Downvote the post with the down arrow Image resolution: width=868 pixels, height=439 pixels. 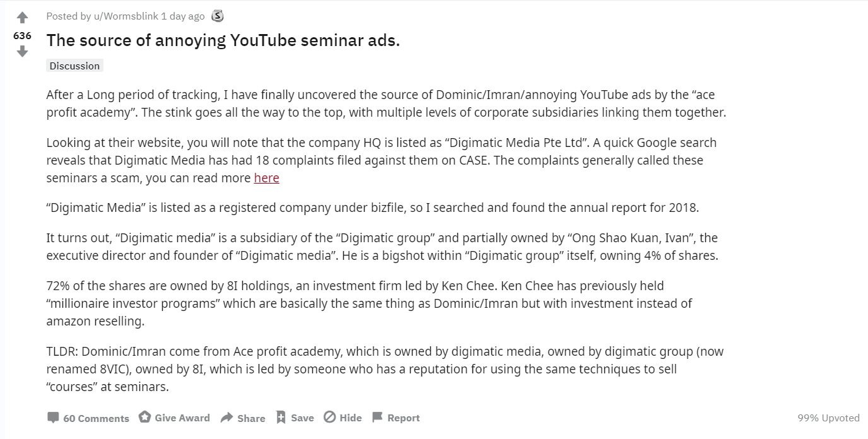pos(22,52)
